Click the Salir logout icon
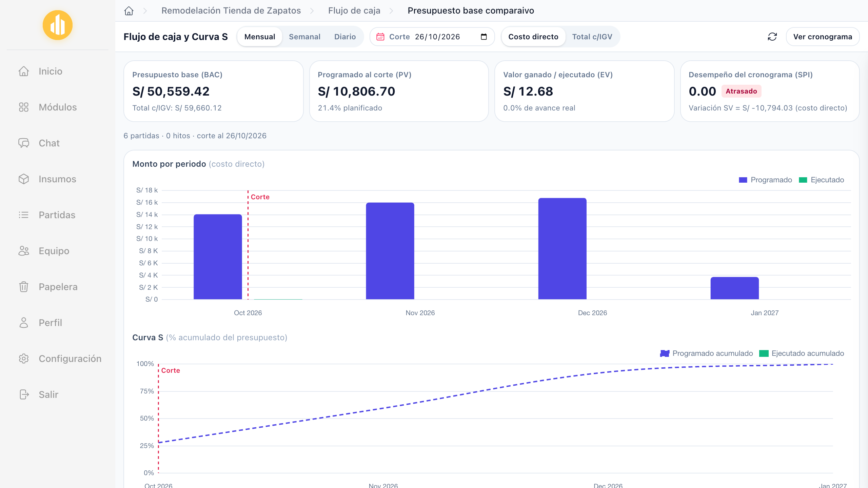 pos(24,394)
